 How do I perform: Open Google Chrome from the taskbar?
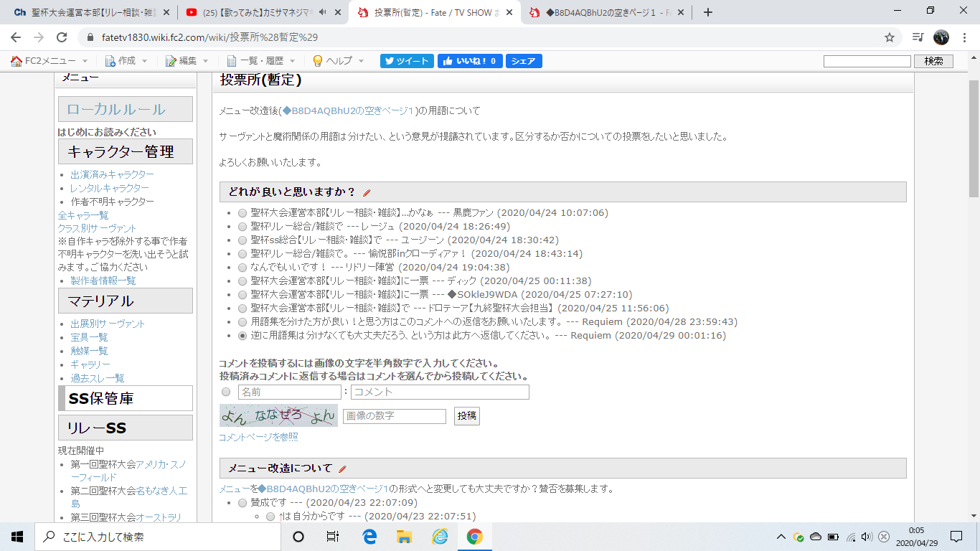point(474,537)
